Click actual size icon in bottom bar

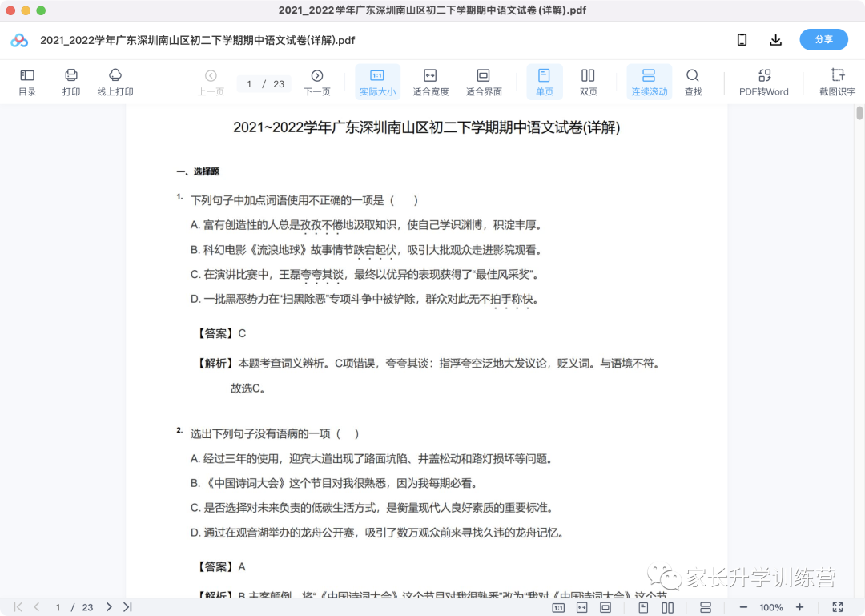[x=558, y=608]
